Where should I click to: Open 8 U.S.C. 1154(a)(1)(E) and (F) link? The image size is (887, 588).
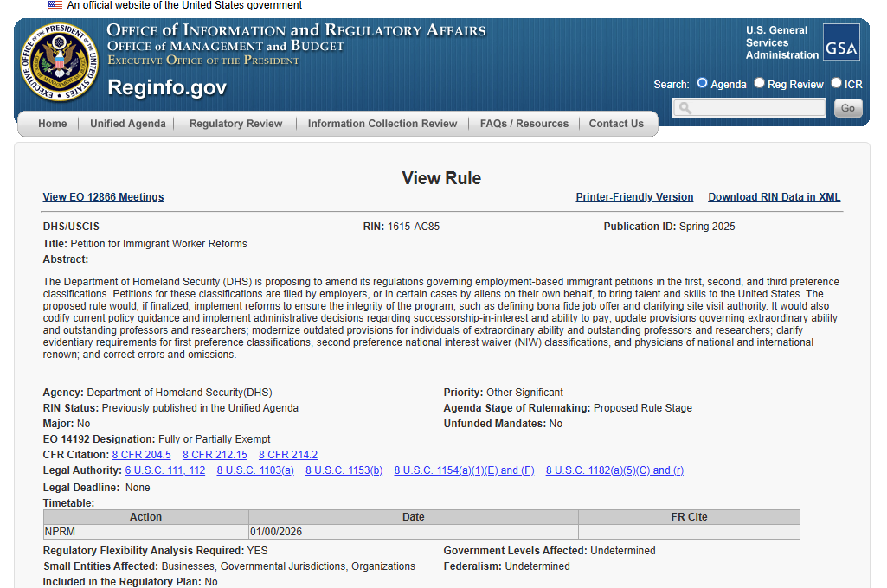(465, 470)
